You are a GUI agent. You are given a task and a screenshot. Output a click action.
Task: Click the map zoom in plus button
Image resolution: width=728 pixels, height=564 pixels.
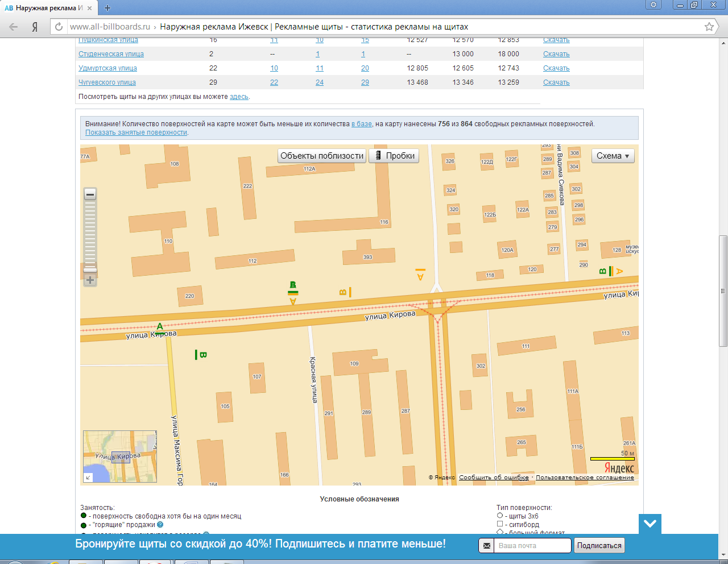90,280
